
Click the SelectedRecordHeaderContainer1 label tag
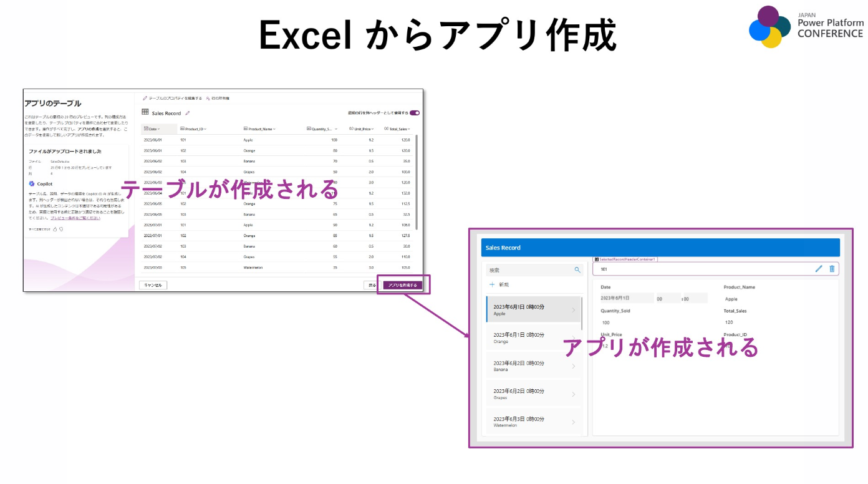[625, 259]
